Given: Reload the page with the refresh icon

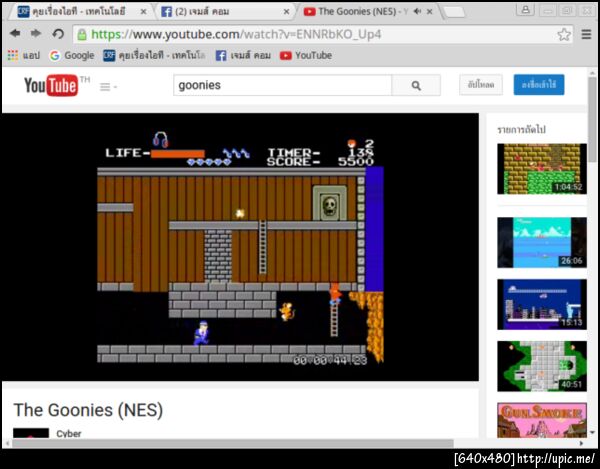Looking at the screenshot, I should pos(58,34).
